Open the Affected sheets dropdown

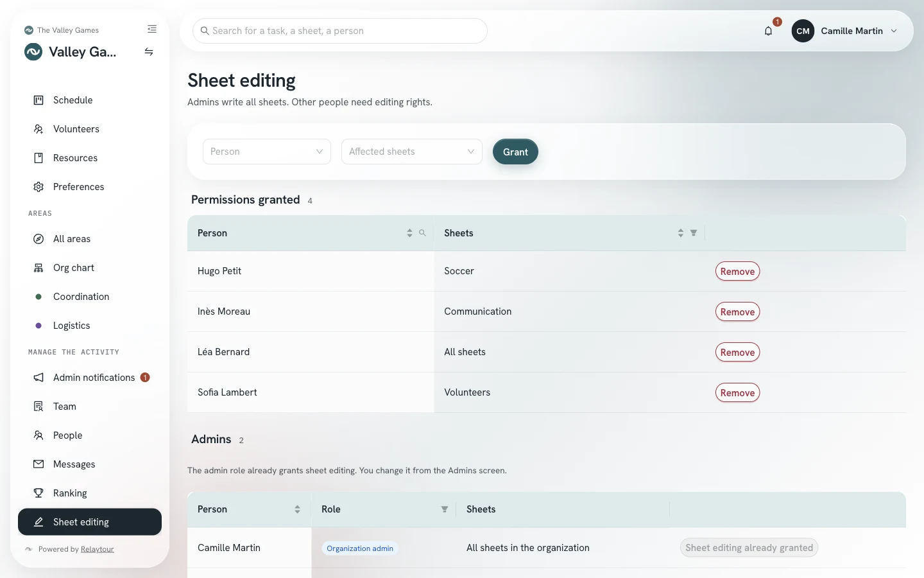[412, 152]
